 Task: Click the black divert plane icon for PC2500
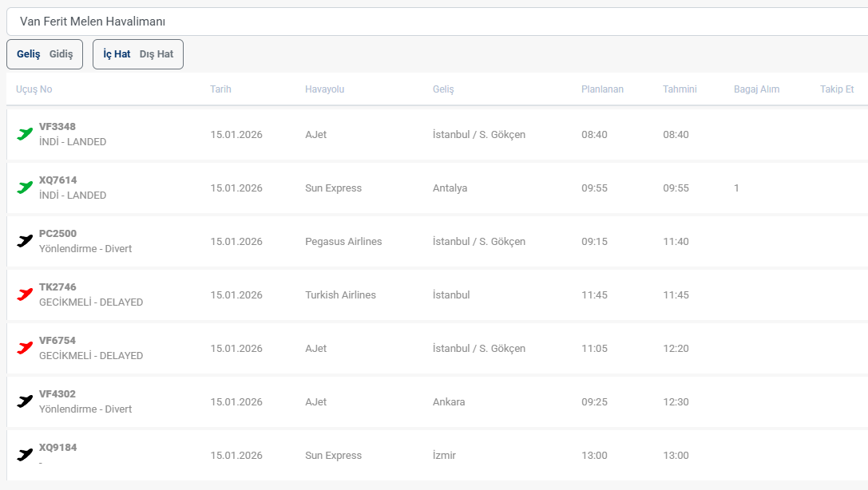[x=25, y=241]
